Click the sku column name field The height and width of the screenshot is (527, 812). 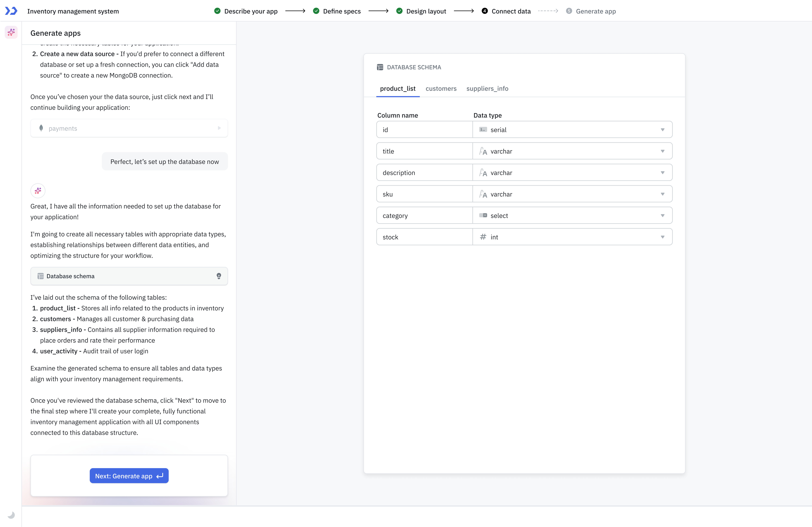pos(424,194)
